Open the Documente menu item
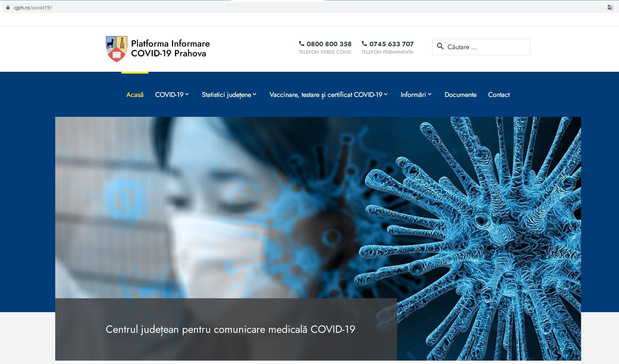This screenshot has width=619, height=364. tap(460, 95)
